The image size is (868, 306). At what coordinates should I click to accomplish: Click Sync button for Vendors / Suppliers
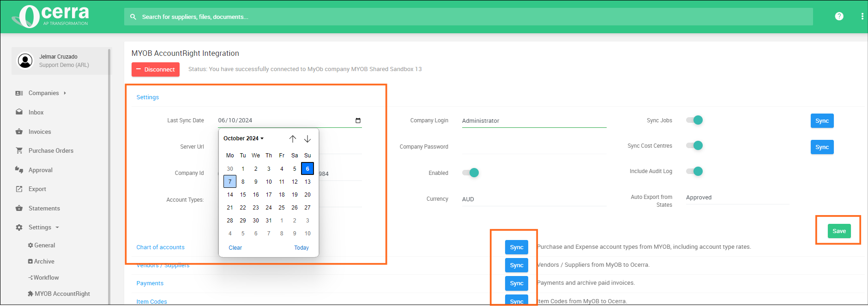(x=517, y=265)
